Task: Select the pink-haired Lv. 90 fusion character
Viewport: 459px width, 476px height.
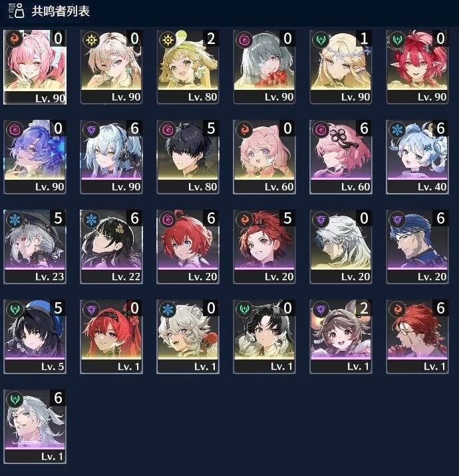Action: coord(35,67)
